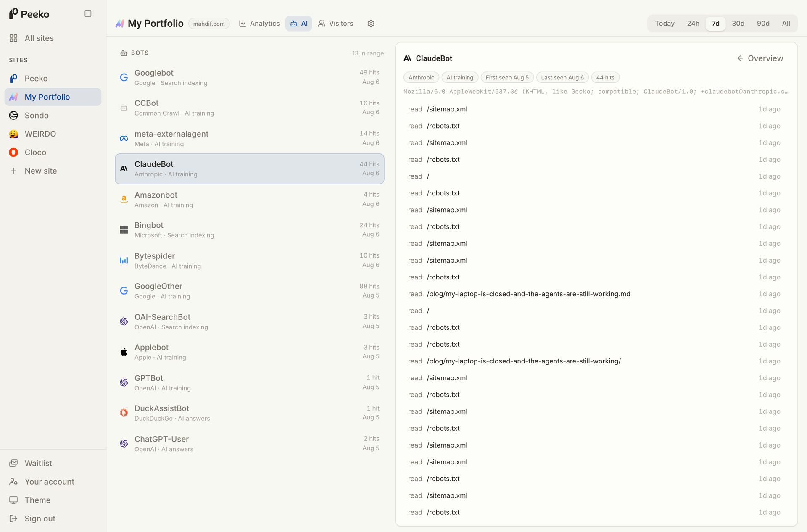807x532 pixels.
Task: Click the Cloco orange site icon
Action: (13, 152)
